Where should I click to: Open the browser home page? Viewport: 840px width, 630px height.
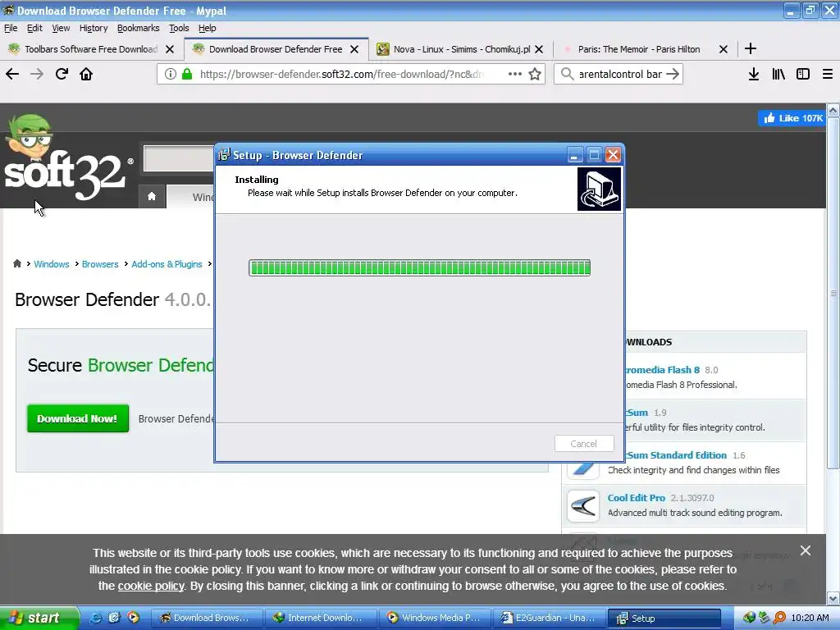[x=86, y=74]
